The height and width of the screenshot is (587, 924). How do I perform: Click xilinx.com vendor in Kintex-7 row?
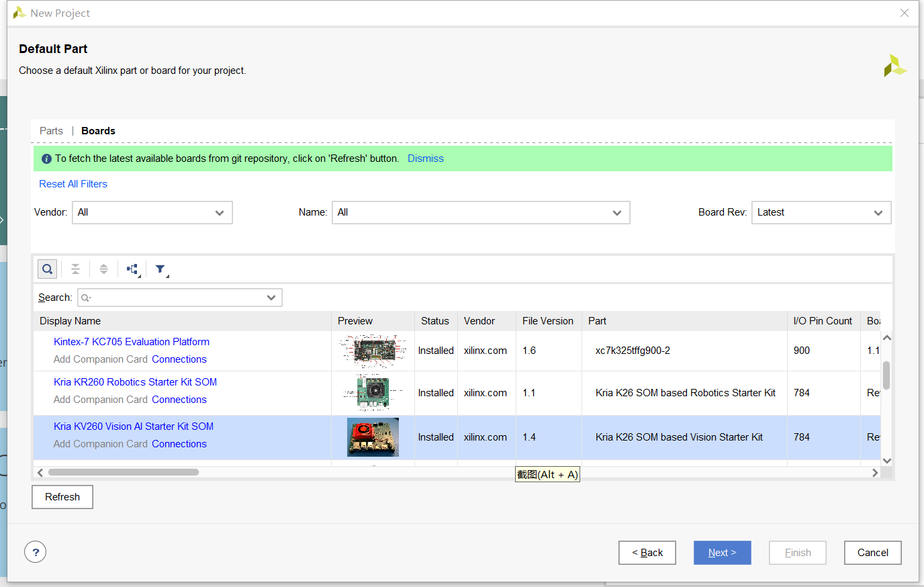point(486,351)
